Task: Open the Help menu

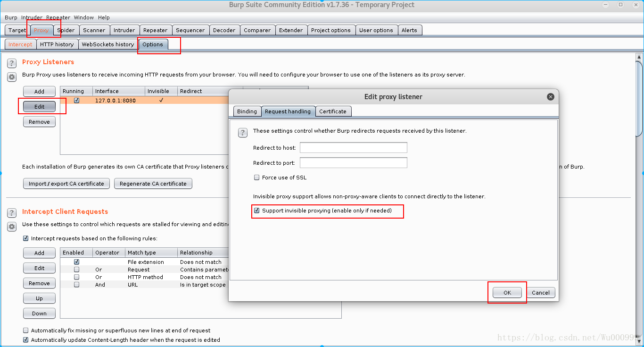Action: point(104,17)
